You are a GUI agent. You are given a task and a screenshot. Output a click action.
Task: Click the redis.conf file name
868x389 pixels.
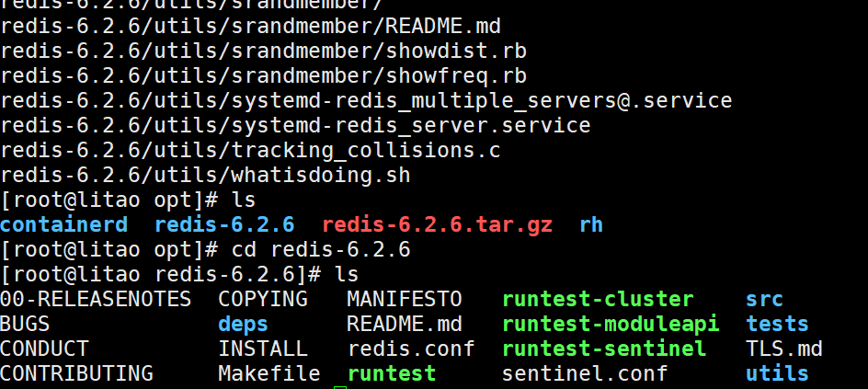tap(411, 349)
